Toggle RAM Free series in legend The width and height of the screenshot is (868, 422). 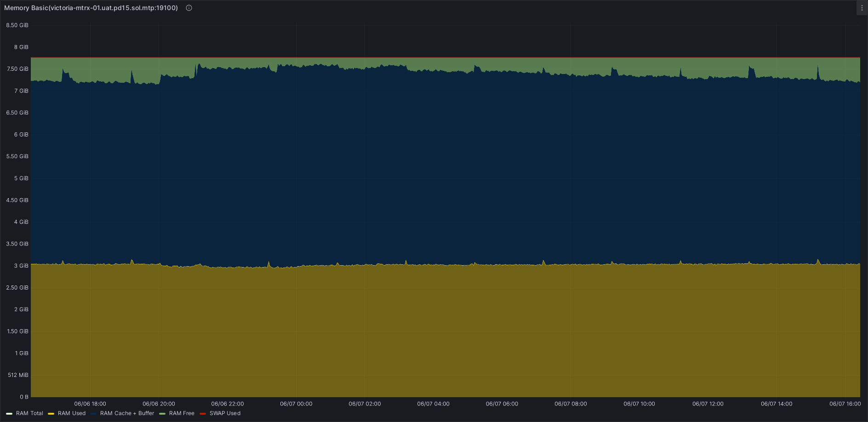pyautogui.click(x=182, y=413)
